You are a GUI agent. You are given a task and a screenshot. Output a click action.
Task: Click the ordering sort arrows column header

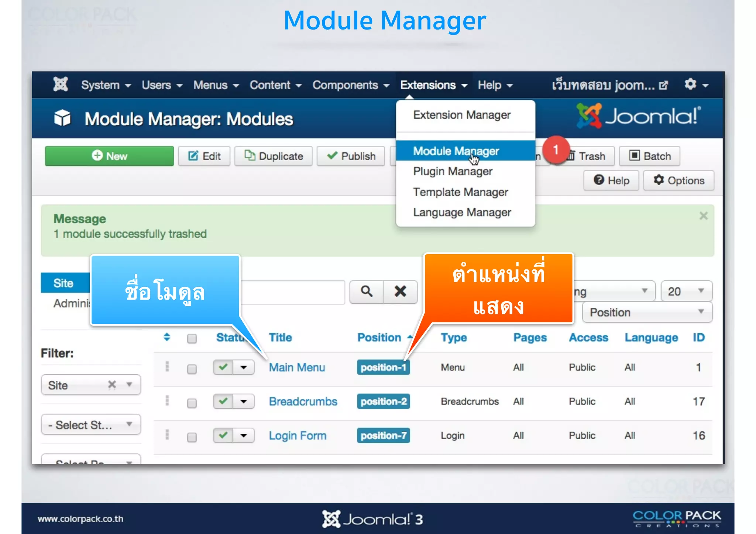coord(166,337)
